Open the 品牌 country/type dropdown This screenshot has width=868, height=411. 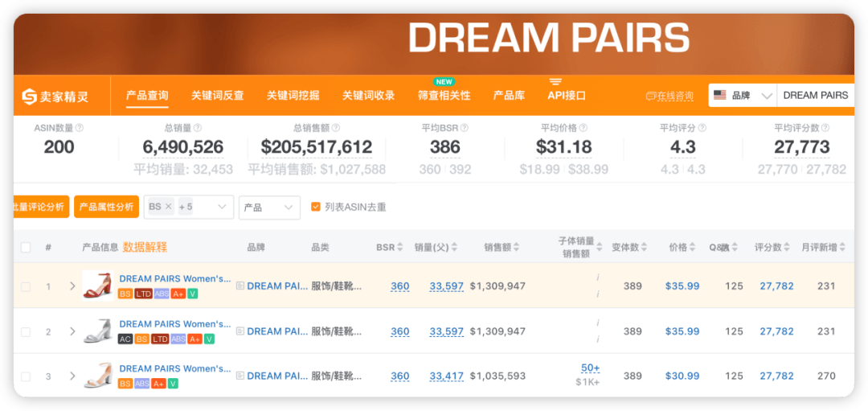pos(742,96)
